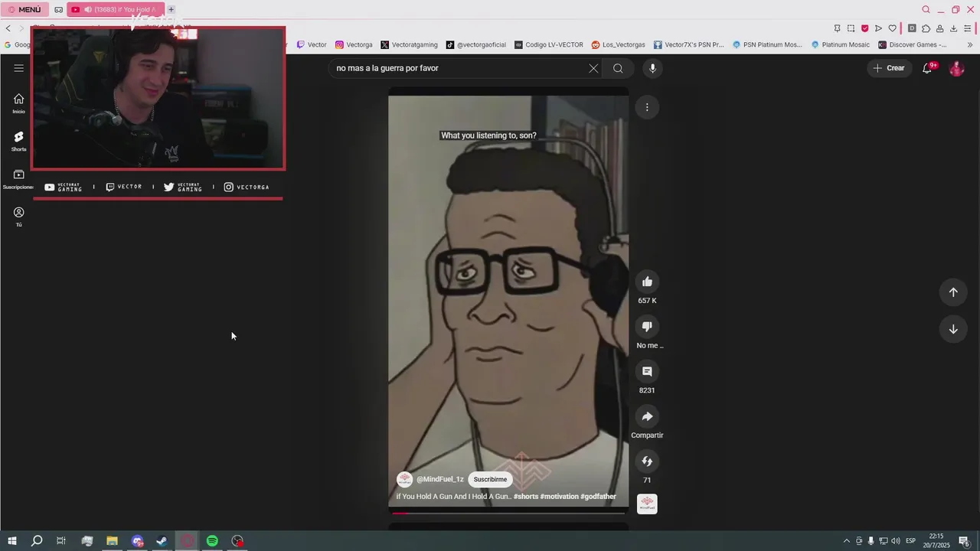Start voice search with microphone icon
Image resolution: width=980 pixels, height=551 pixels.
coord(652,68)
